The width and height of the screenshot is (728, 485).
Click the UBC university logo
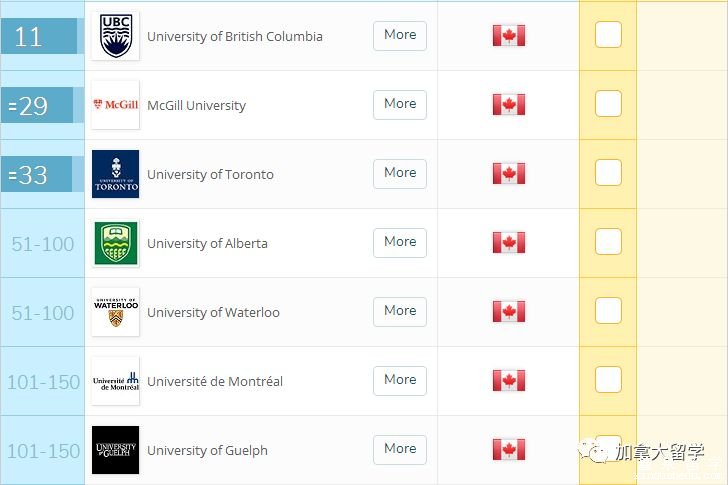(116, 36)
